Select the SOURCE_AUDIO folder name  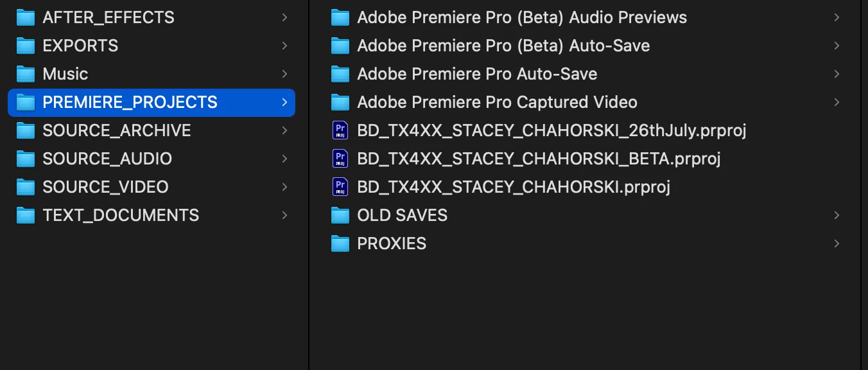(107, 159)
